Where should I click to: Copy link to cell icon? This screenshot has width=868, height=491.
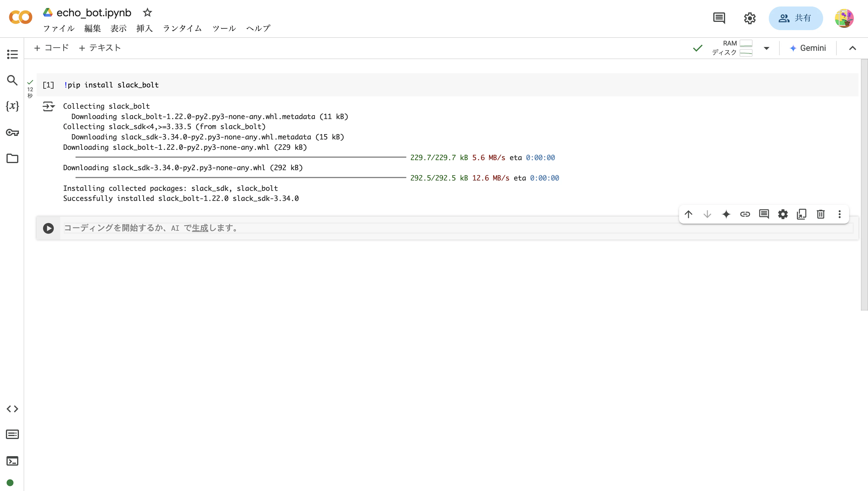pos(745,214)
